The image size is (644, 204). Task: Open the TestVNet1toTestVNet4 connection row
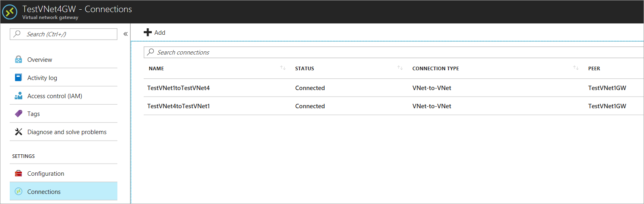[393, 88]
